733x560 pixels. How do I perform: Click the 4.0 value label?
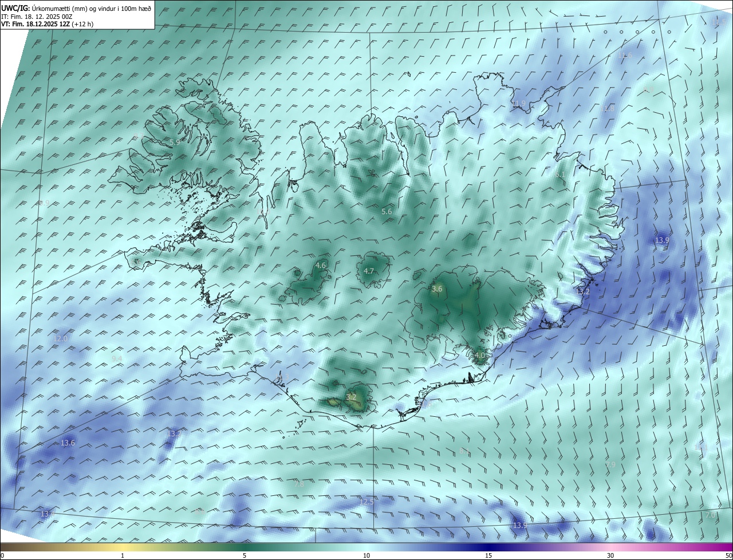[480, 356]
